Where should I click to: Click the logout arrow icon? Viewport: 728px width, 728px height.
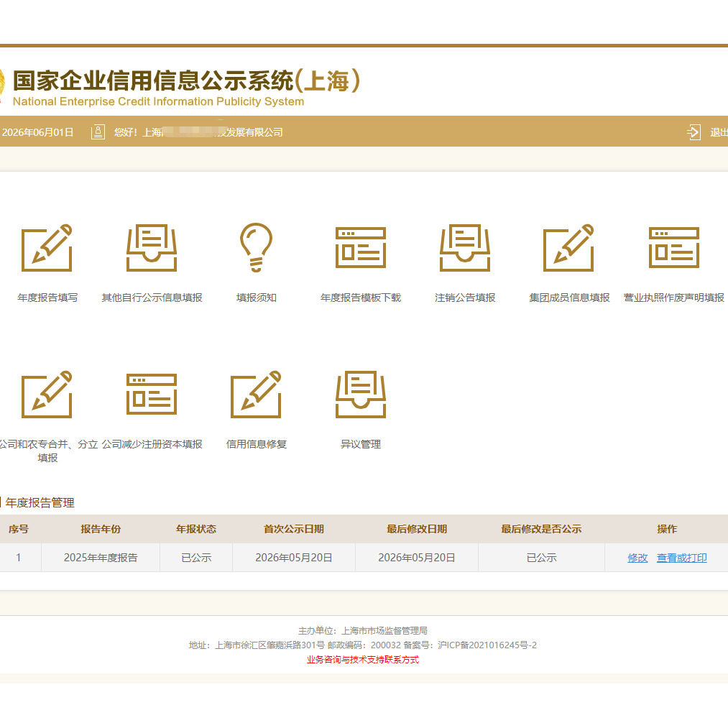(694, 132)
